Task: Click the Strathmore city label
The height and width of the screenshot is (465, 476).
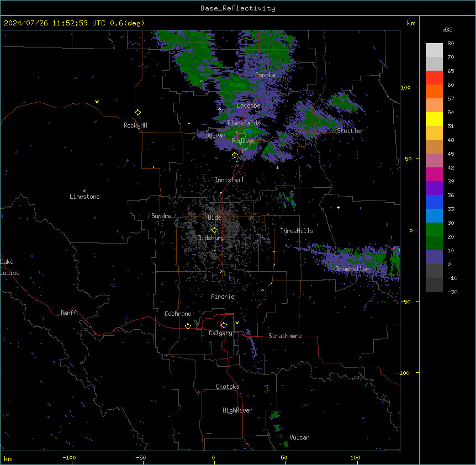Action: point(285,336)
